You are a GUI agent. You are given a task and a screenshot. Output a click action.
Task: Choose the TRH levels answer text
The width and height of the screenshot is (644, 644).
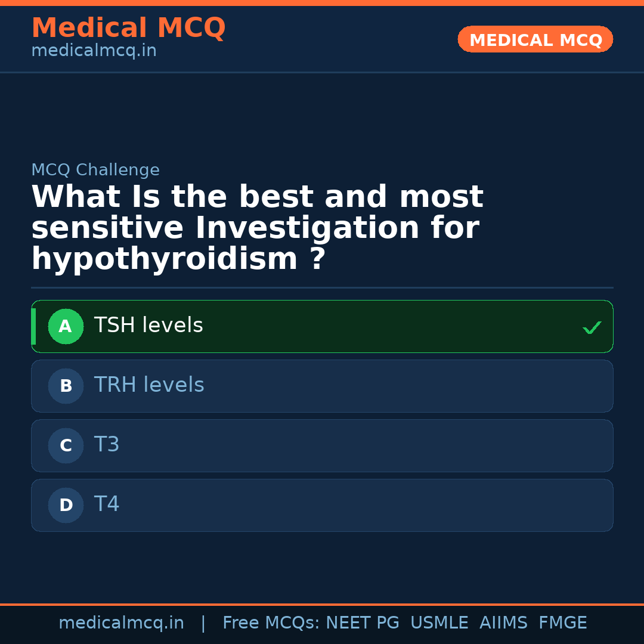point(149,385)
